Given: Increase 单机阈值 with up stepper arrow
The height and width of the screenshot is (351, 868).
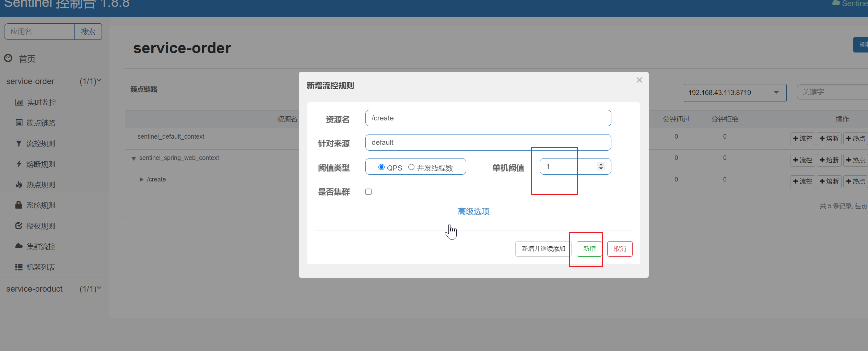Looking at the screenshot, I should click(601, 164).
